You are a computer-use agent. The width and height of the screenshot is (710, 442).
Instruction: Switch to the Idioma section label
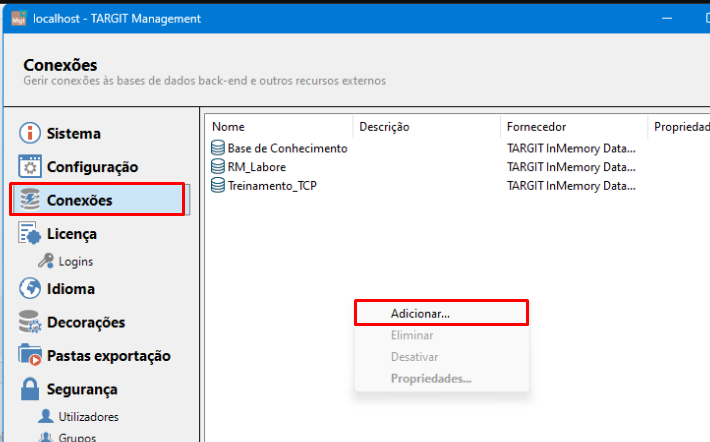(71, 289)
